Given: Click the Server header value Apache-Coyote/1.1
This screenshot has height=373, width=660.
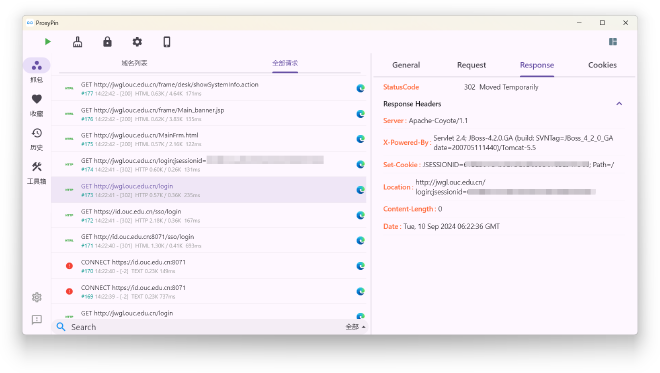Looking at the screenshot, I should pos(438,120).
